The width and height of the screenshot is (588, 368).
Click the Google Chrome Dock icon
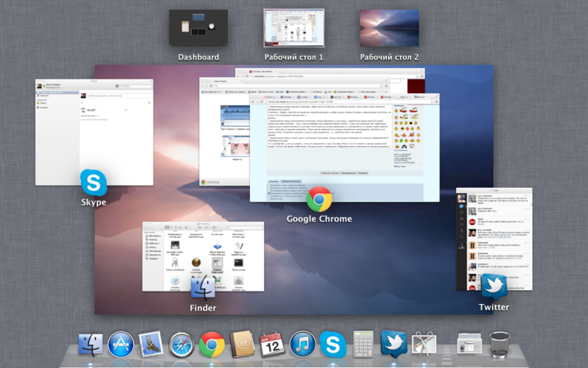pyautogui.click(x=212, y=344)
